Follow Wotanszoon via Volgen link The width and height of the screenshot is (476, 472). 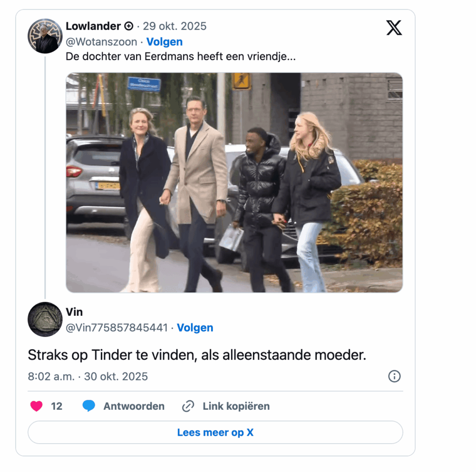pyautogui.click(x=165, y=42)
